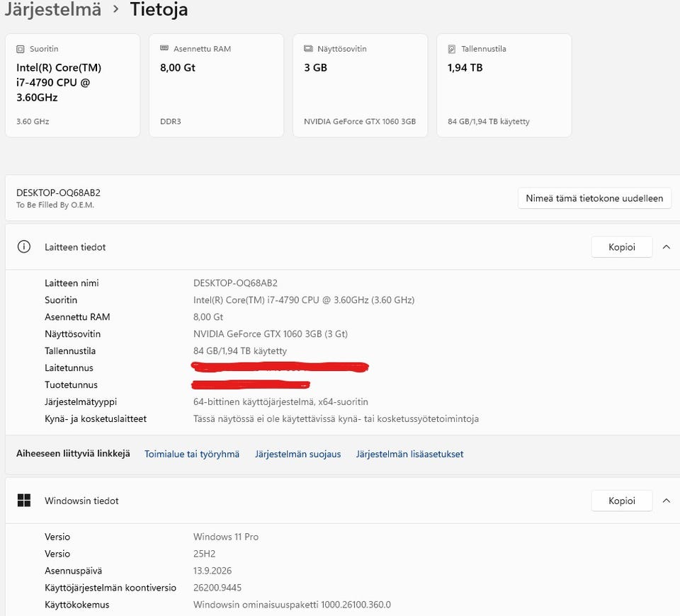The image size is (680, 616).
Task: Click the Windowsin tiedot section header
Action: coord(343,501)
